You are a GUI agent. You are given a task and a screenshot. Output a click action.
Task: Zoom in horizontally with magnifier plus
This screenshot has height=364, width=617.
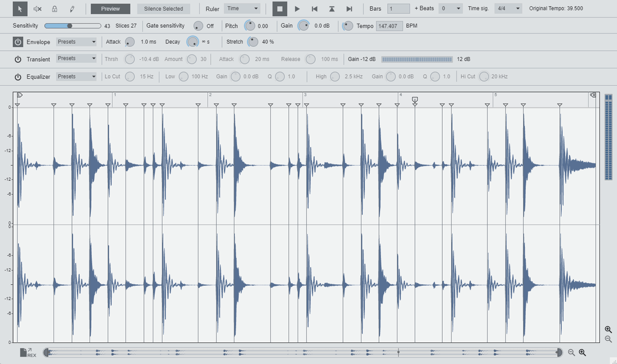pyautogui.click(x=583, y=352)
